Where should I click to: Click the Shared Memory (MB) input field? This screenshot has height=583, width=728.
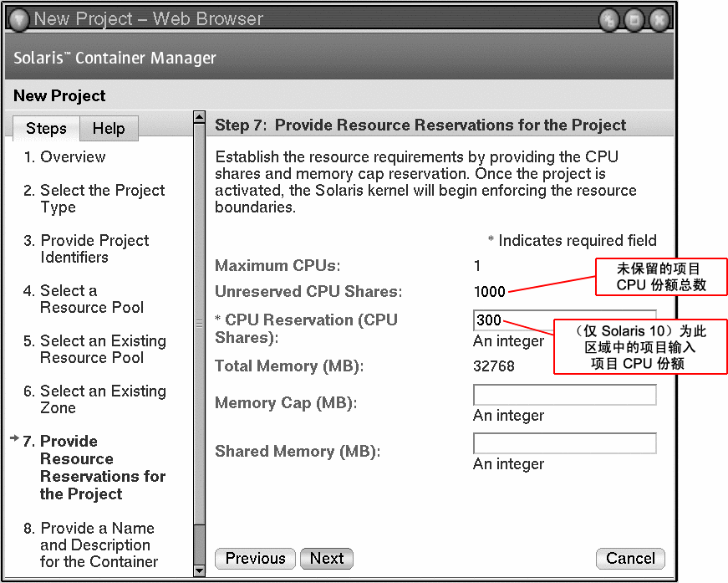coord(564,443)
